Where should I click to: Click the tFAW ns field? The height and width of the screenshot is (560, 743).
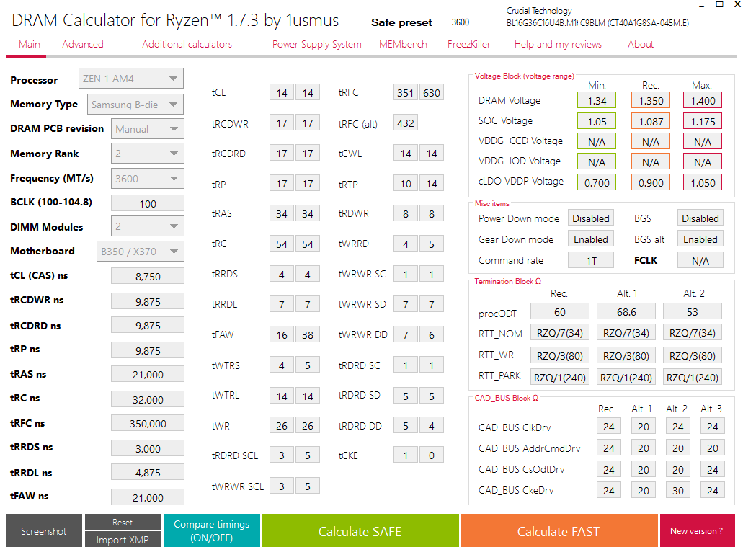[x=148, y=497]
